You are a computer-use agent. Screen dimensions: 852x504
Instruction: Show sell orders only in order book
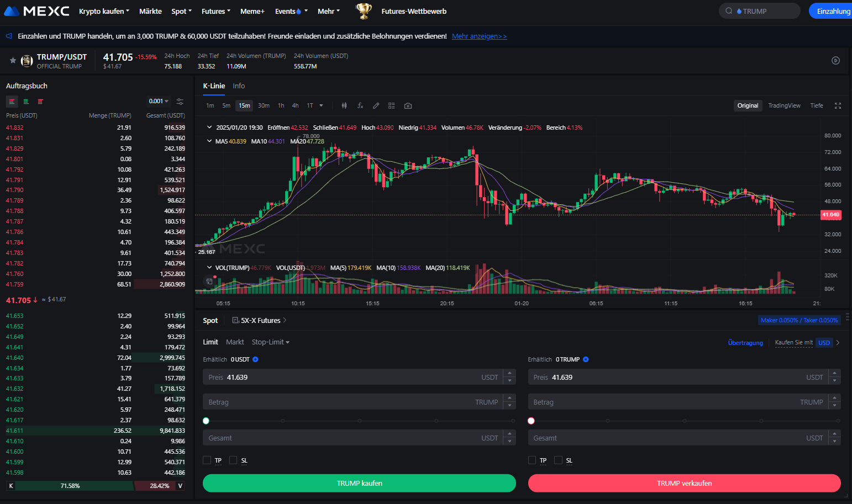click(40, 102)
